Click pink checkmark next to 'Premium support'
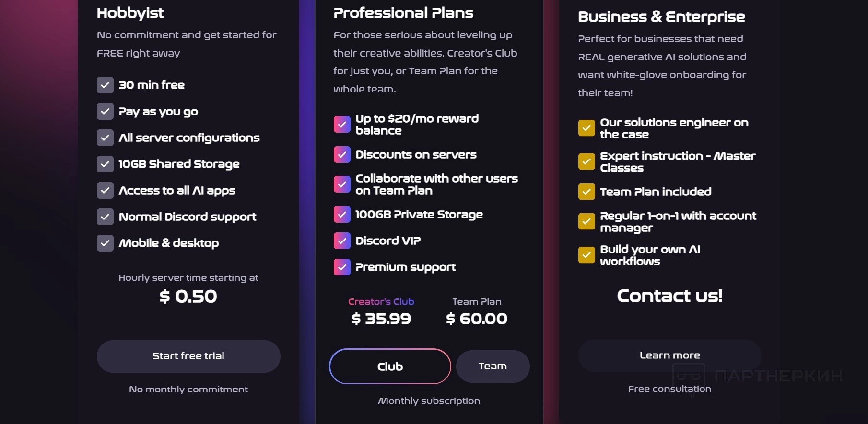The height and width of the screenshot is (424, 868). pos(342,267)
